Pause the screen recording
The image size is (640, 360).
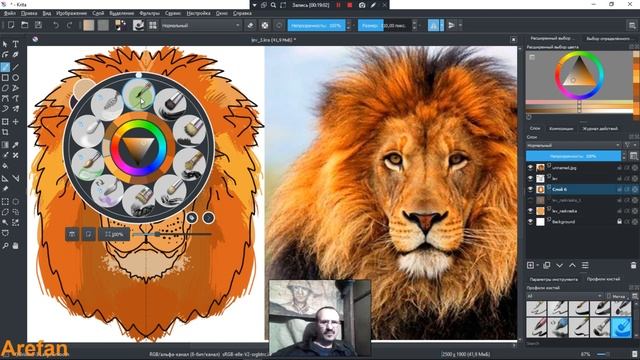(338, 5)
